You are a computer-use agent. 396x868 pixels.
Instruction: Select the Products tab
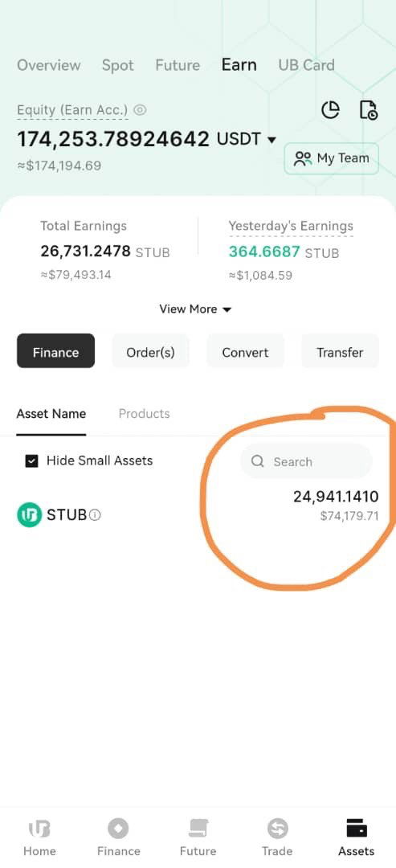[x=145, y=414]
